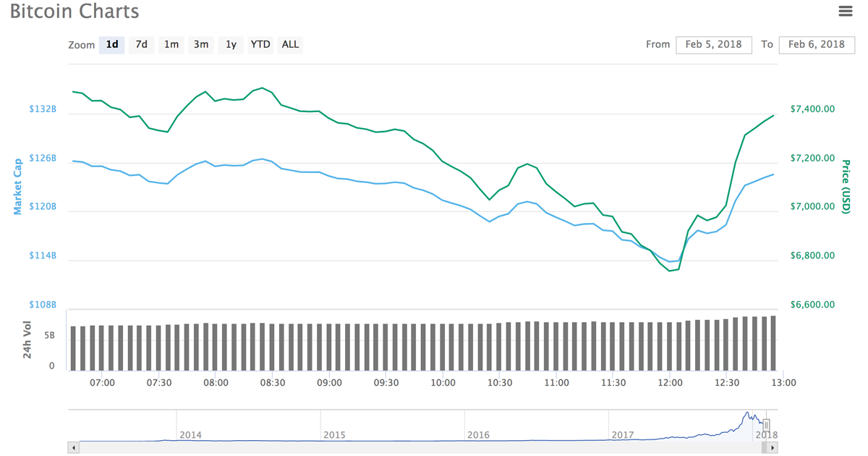
Task: Click the Market Cap axis title
Action: click(x=18, y=187)
